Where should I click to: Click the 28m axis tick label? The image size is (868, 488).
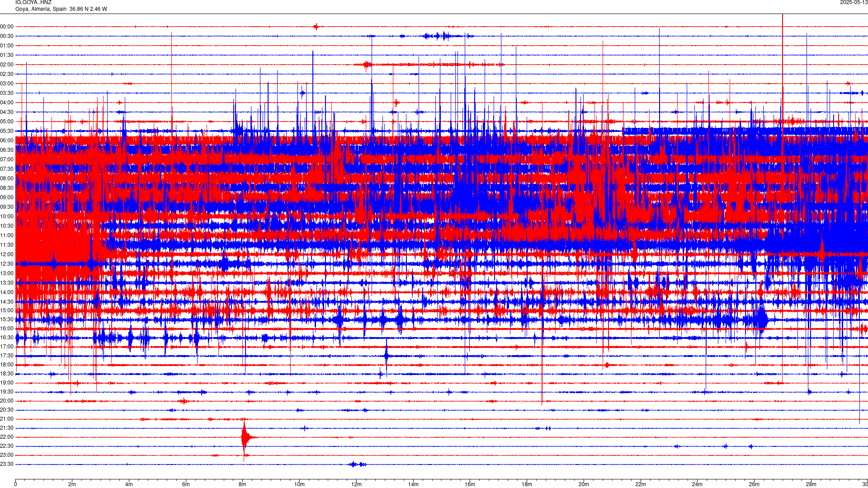(811, 484)
